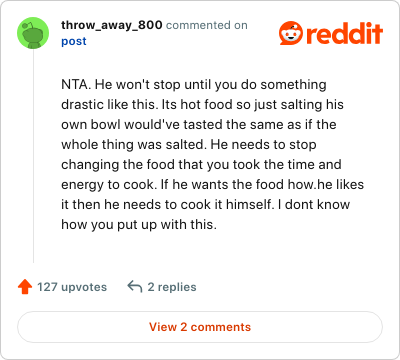Click the line "drastic like this. Its hot food"
Screen dimensions: 400x360
click(x=147, y=105)
